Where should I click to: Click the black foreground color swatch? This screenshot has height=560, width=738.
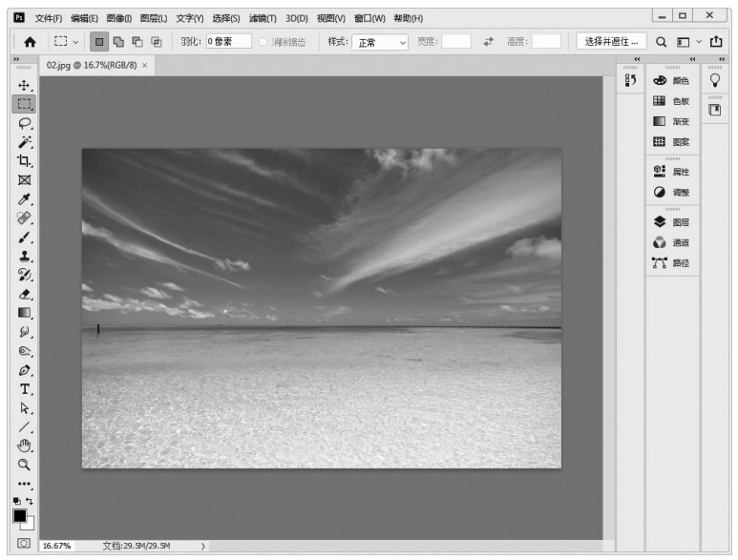tap(20, 516)
